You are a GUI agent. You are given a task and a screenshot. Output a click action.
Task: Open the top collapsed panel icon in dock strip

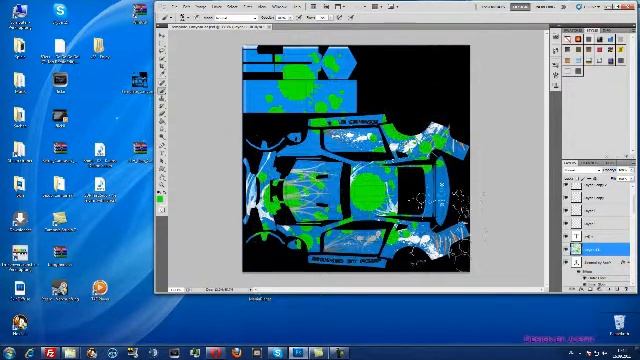[x=556, y=37]
